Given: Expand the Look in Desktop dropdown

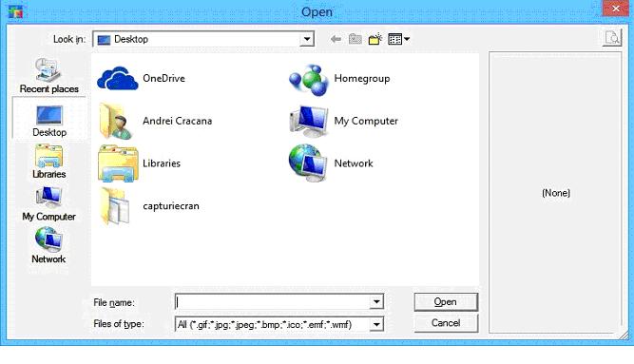Looking at the screenshot, I should click(x=307, y=39).
